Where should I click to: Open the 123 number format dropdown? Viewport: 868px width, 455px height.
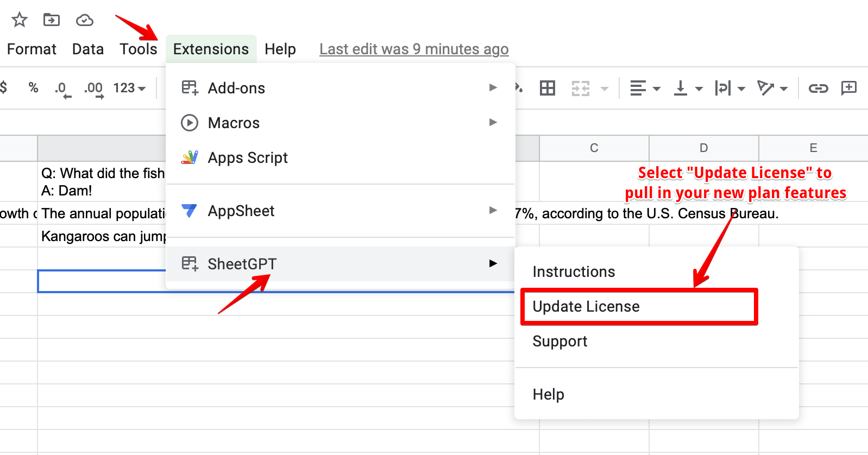(x=129, y=88)
